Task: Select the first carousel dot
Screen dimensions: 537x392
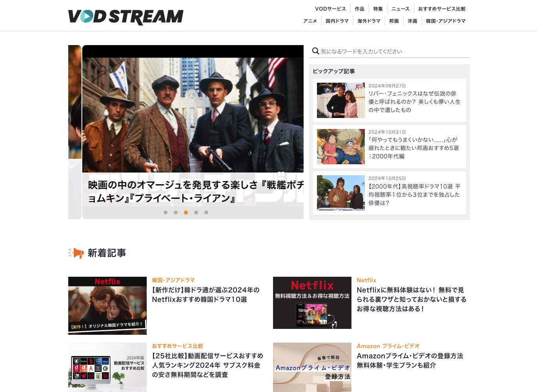Action: click(x=166, y=212)
